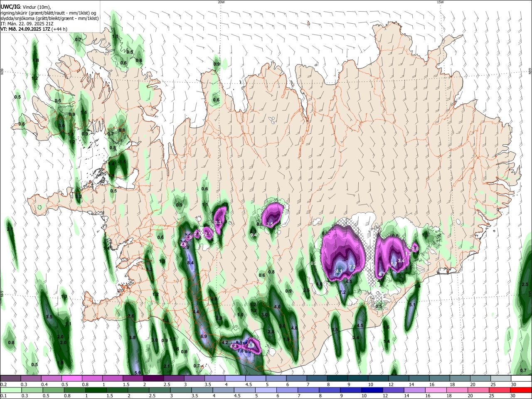Click the crimson 25 swatch in lower legend row
Image resolution: width=532 pixels, height=399 pixels.
tap(500, 390)
